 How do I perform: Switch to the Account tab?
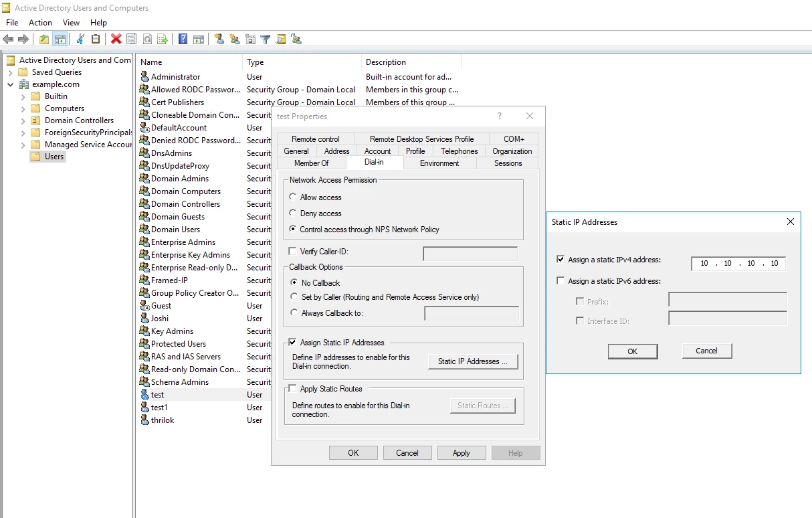(378, 151)
